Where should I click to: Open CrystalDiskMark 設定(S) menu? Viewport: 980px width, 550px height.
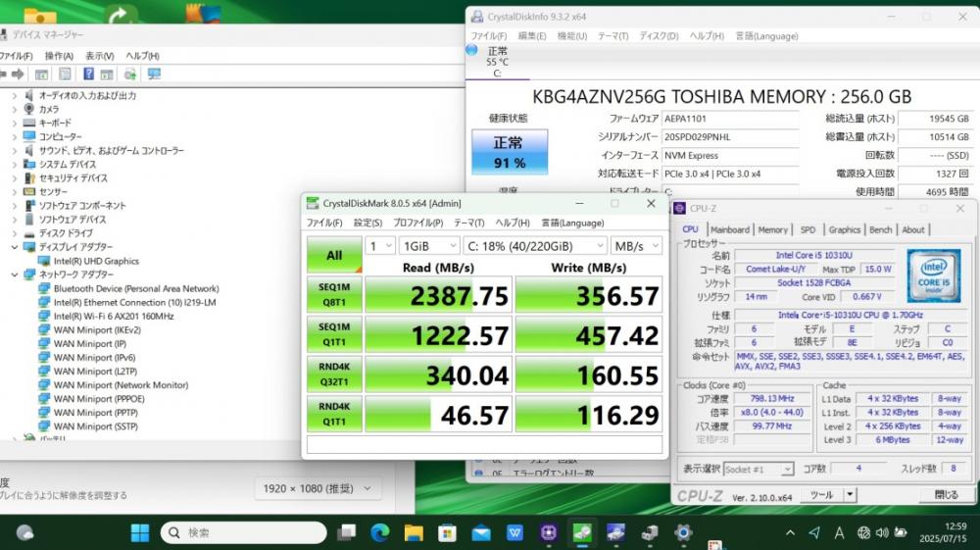pos(367,224)
